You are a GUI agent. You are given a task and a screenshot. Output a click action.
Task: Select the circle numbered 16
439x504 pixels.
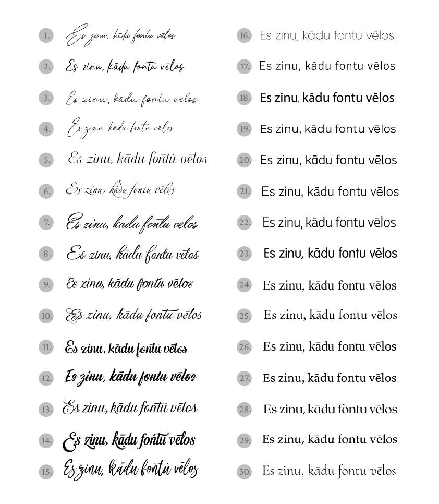click(x=244, y=35)
